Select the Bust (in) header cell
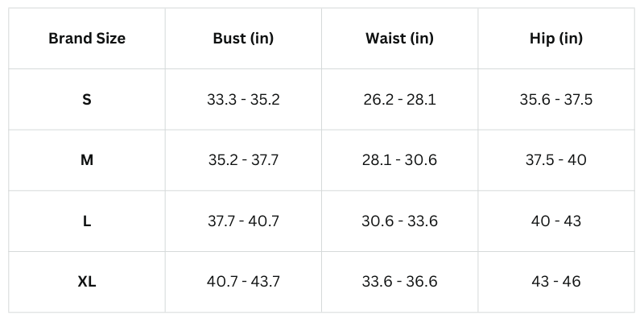Image resolution: width=644 pixels, height=322 pixels. coord(243,39)
